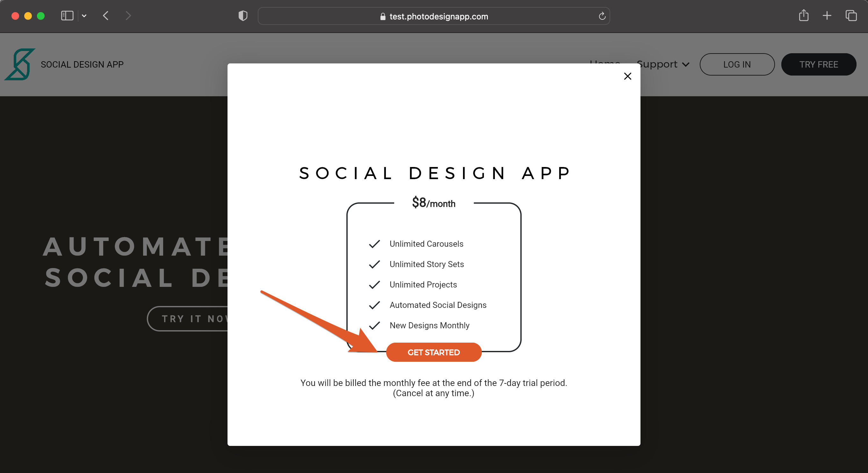Click the Social Design App logo icon

(22, 64)
